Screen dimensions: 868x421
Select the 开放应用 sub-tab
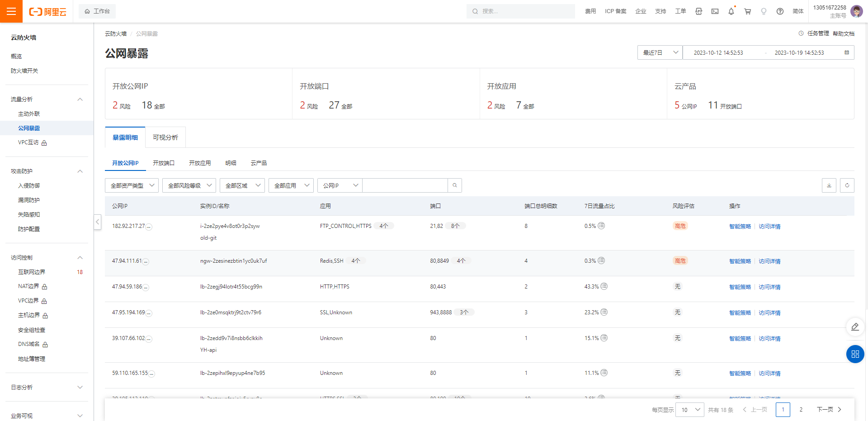coord(200,163)
